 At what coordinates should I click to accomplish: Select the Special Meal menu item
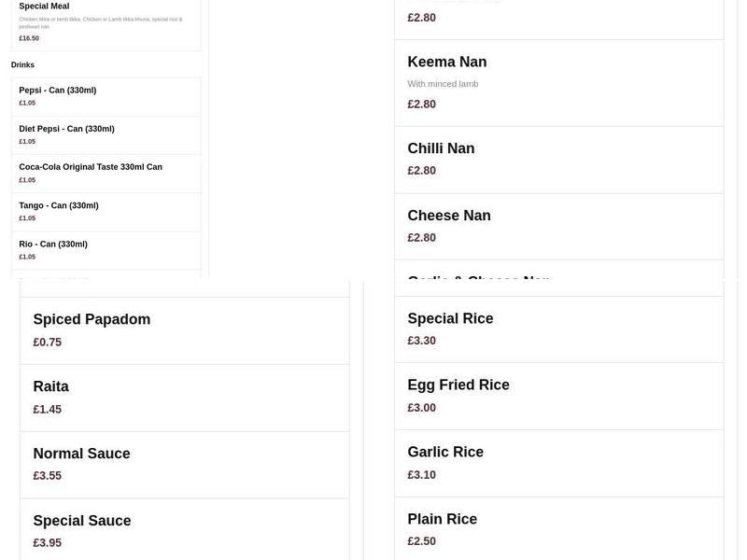click(106, 21)
